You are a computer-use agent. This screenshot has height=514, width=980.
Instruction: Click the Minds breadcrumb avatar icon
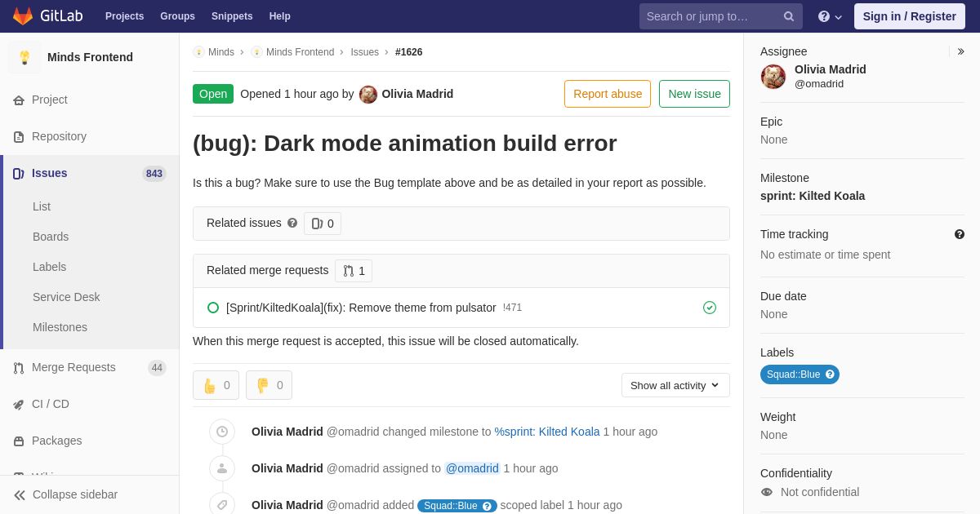(198, 52)
